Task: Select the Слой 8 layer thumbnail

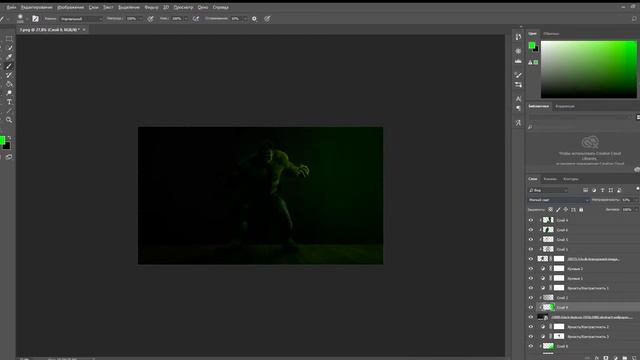Action: click(549, 347)
